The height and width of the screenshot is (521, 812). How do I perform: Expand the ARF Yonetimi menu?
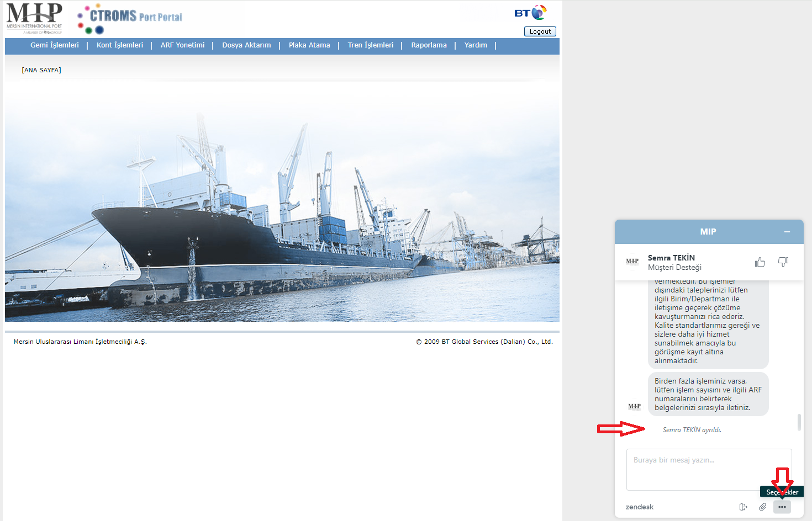tap(182, 45)
